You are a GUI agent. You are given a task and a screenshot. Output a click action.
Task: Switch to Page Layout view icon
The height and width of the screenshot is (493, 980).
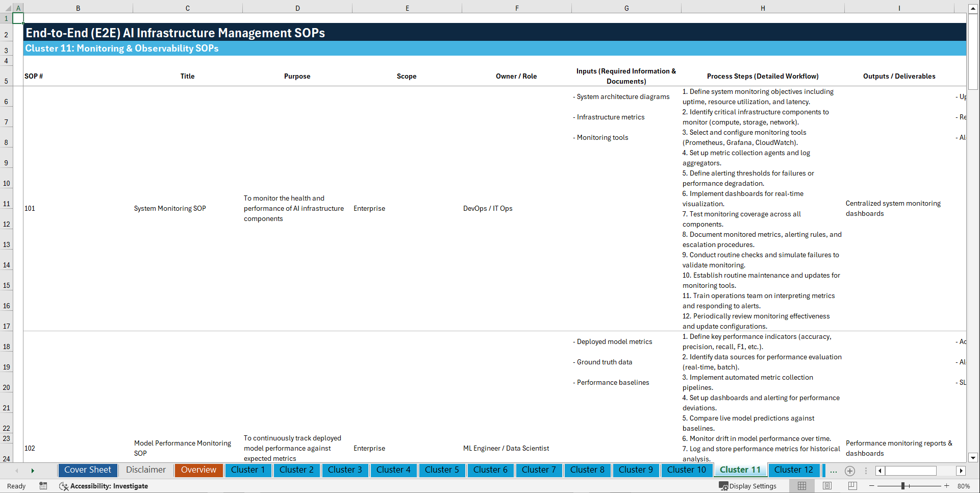click(826, 486)
